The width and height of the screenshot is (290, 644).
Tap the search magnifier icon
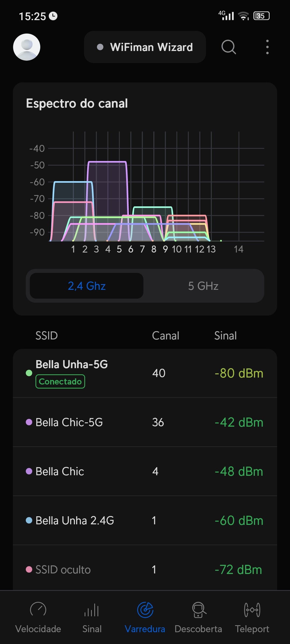[229, 47]
